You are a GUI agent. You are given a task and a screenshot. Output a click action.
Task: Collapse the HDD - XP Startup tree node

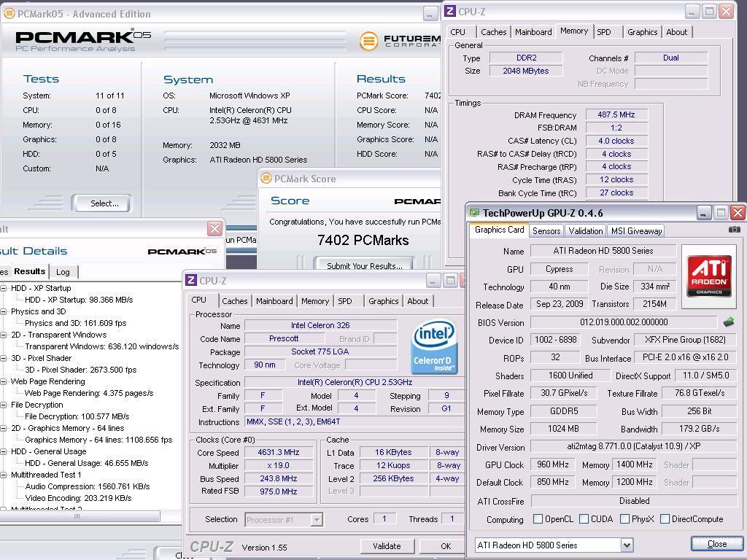coord(4,288)
